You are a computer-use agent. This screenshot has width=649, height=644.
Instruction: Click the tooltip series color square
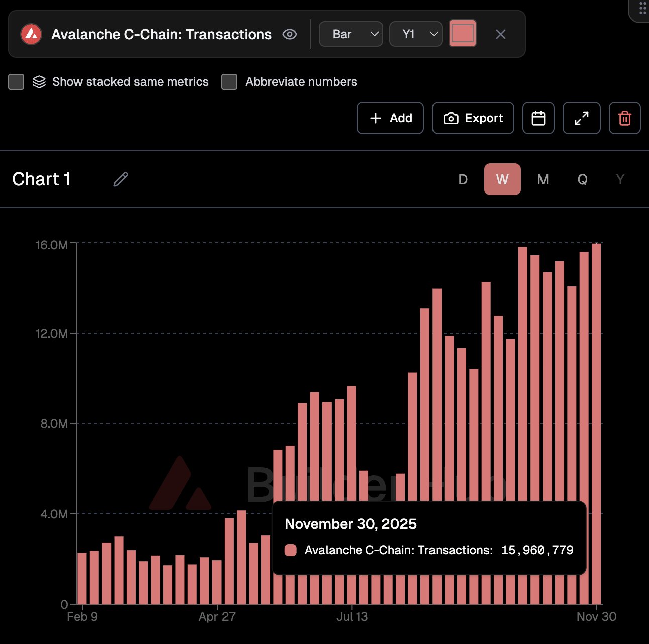tap(291, 550)
